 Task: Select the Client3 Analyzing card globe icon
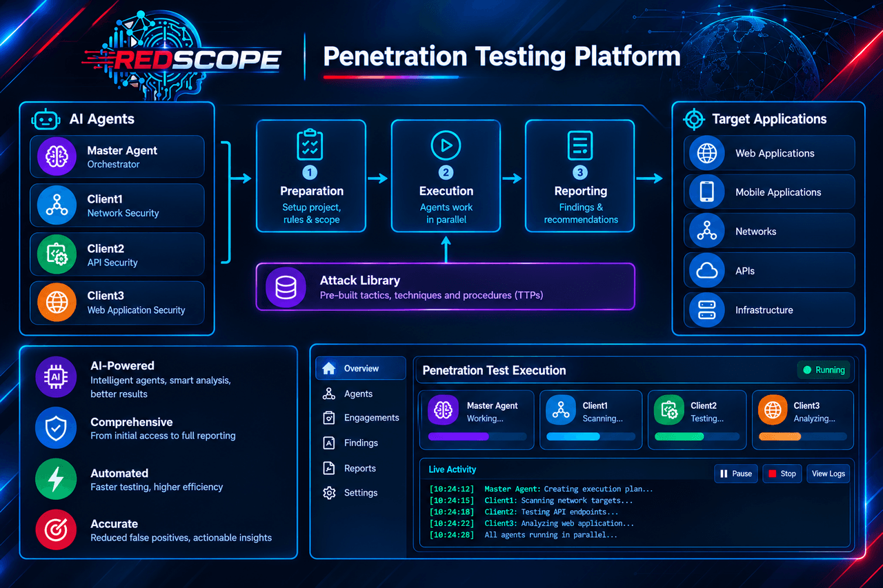pos(773,410)
